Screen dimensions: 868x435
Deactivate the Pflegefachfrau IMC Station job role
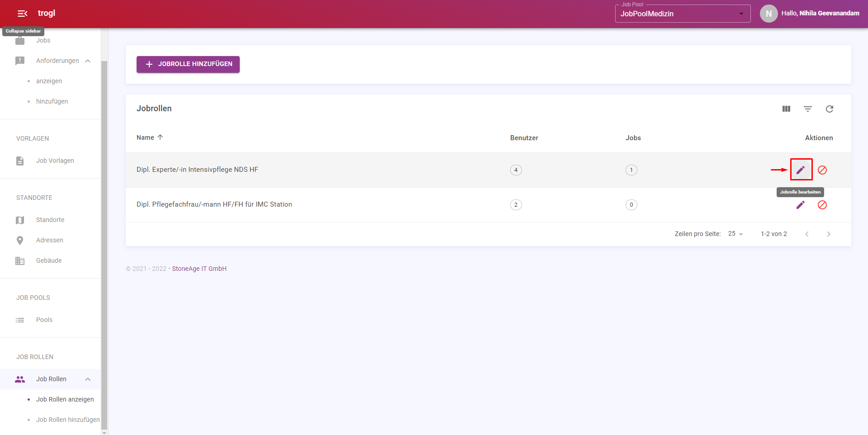(822, 205)
